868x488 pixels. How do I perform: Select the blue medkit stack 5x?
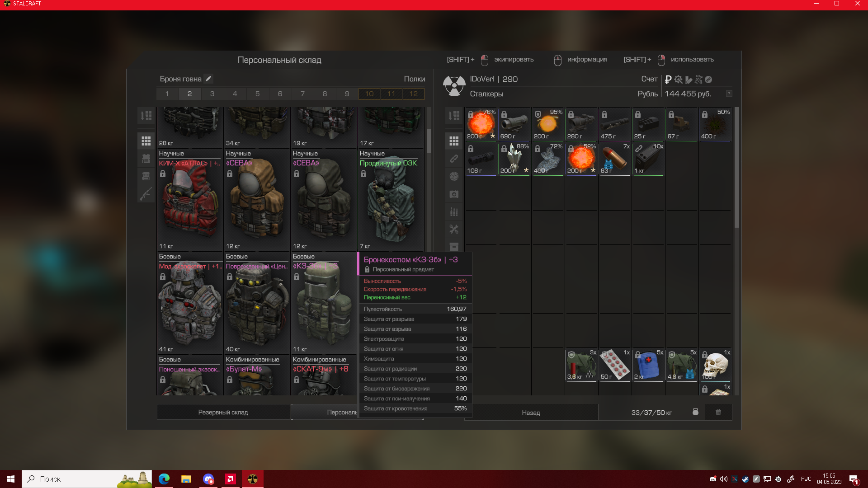coord(648,365)
